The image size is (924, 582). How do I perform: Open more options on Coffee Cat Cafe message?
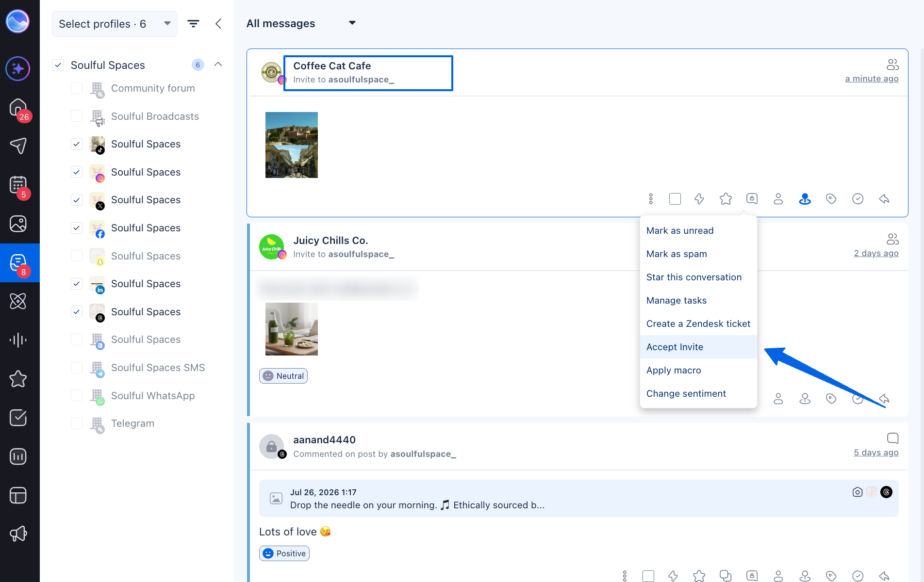[651, 199]
